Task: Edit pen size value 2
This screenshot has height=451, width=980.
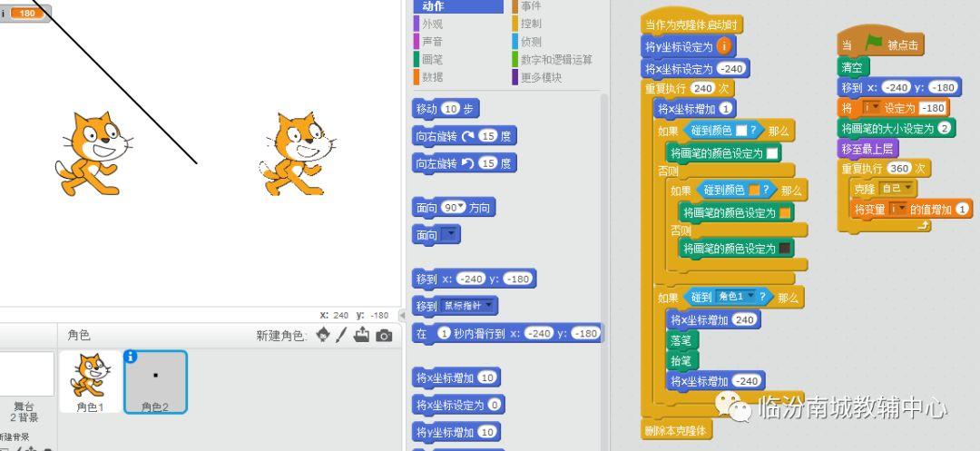Action: 944,128
